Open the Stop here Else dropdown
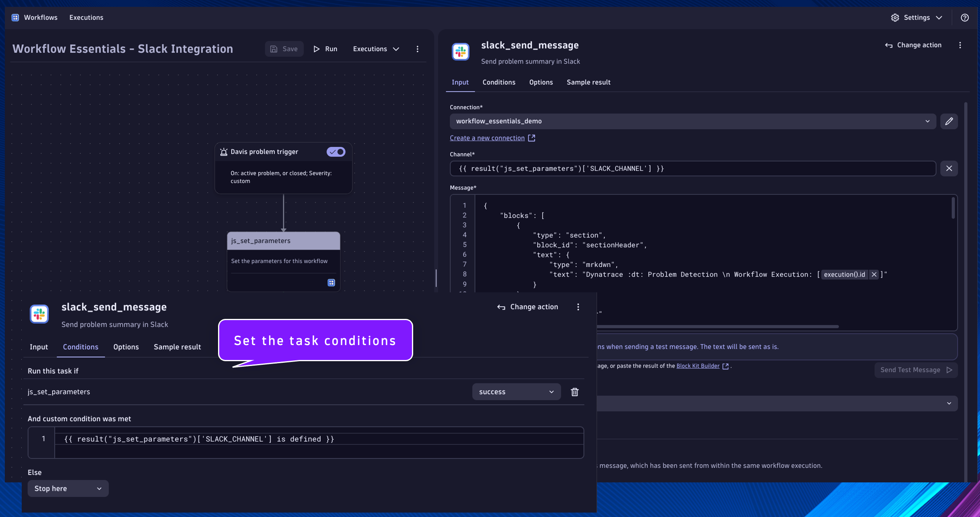 [68, 488]
